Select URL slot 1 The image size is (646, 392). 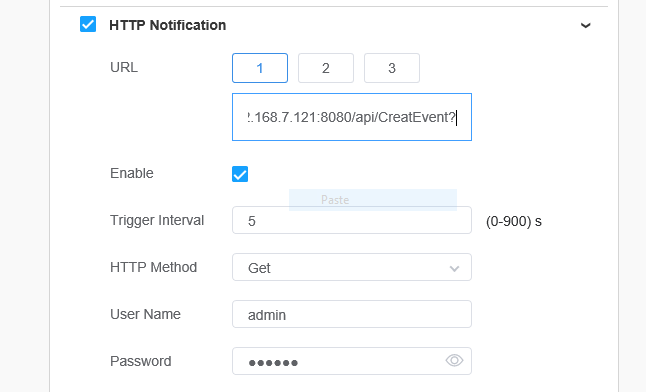pyautogui.click(x=260, y=68)
